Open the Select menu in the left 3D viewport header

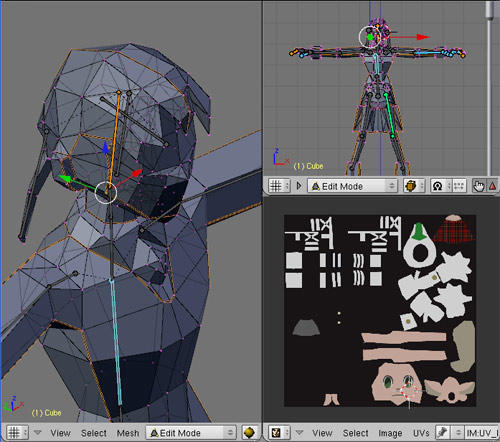[x=94, y=433]
